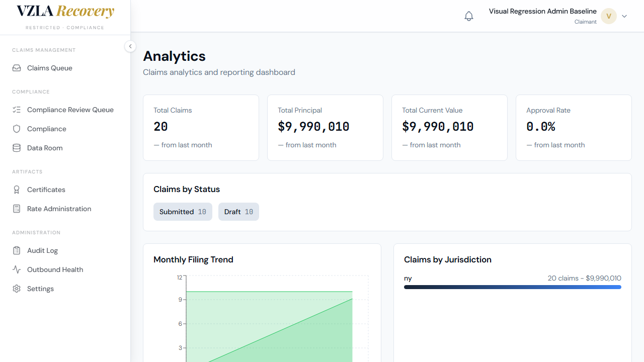The image size is (644, 362).
Task: Click the Outbound Health pulse icon
Action: (17, 269)
